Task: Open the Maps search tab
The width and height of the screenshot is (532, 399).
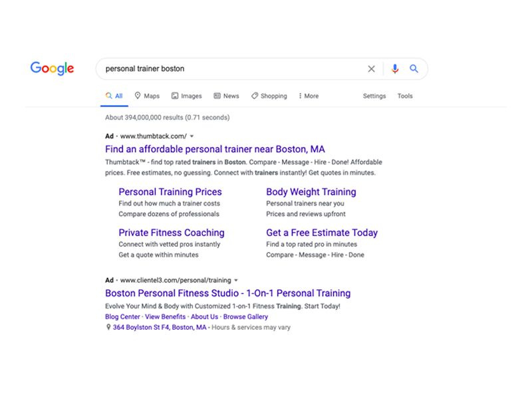Action: [147, 96]
